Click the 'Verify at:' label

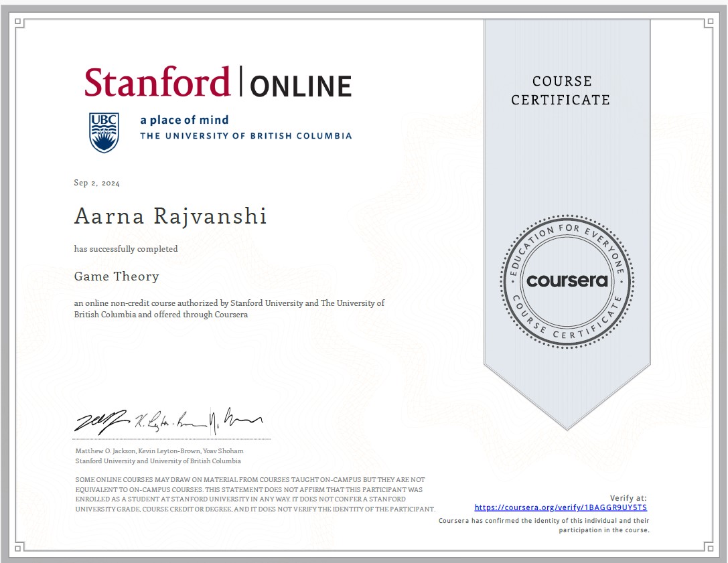(630, 497)
